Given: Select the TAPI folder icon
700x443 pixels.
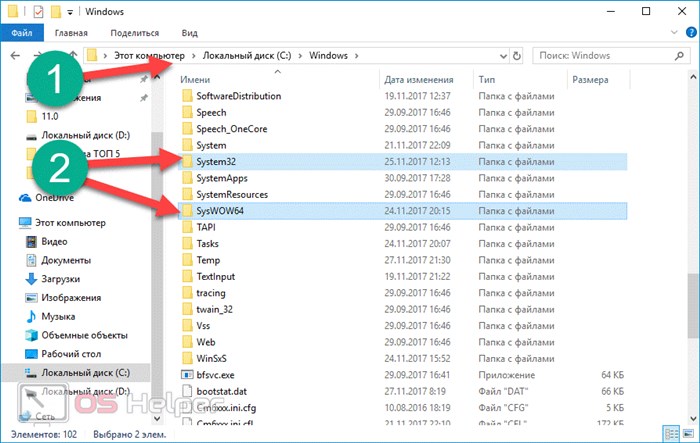Looking at the screenshot, I should (x=188, y=227).
